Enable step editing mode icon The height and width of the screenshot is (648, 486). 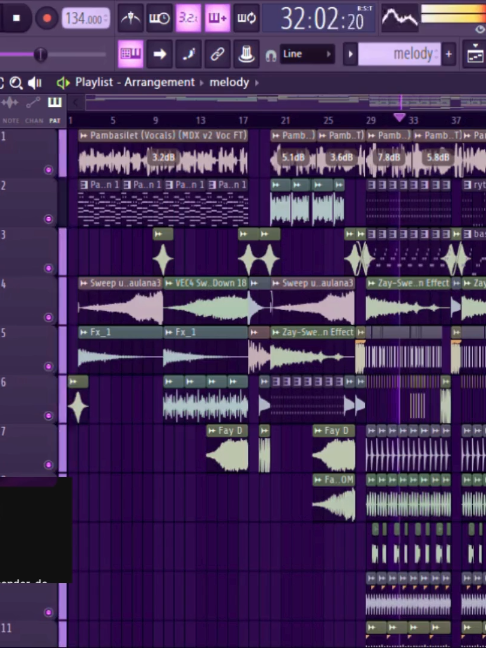coord(188,54)
